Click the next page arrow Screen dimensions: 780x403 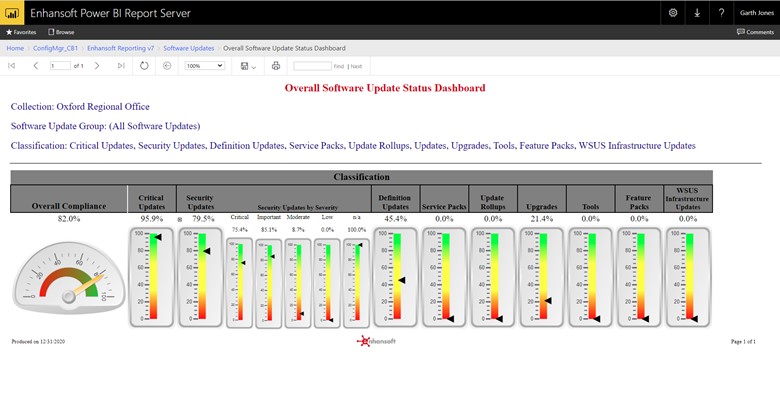[97, 65]
